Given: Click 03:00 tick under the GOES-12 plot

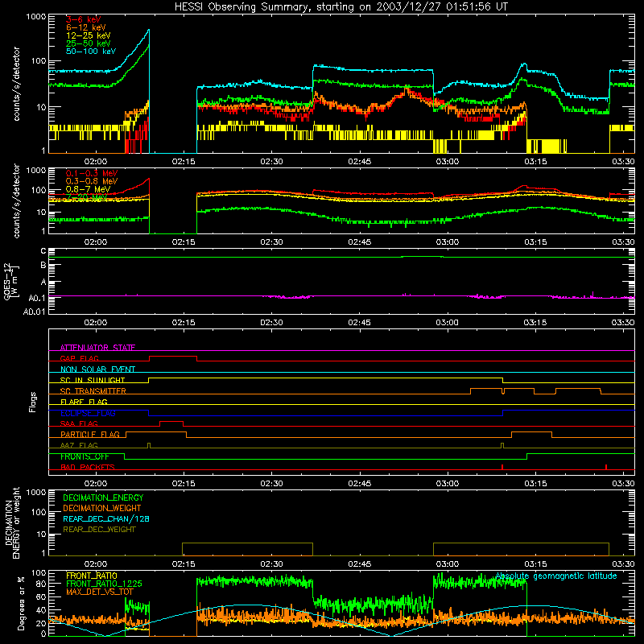Looking at the screenshot, I should coord(448,323).
